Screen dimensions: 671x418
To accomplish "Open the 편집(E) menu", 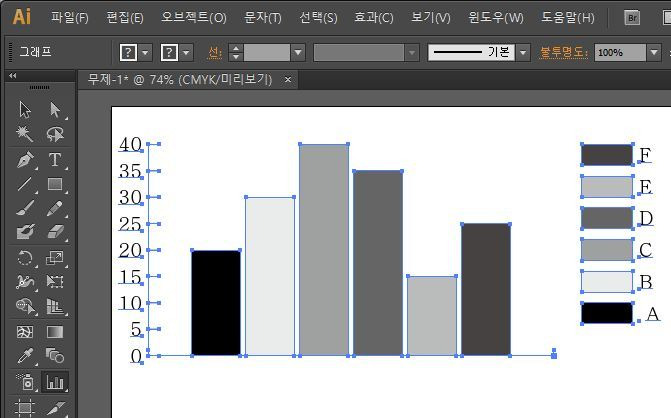I will click(125, 18).
